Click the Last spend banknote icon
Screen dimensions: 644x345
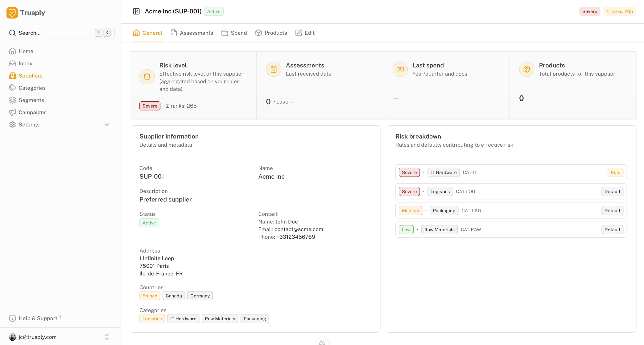point(400,69)
